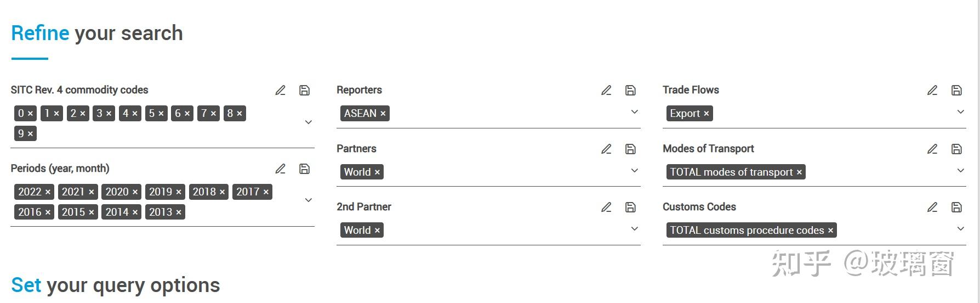
Task: Remove the 2022 period tag
Action: point(48,192)
